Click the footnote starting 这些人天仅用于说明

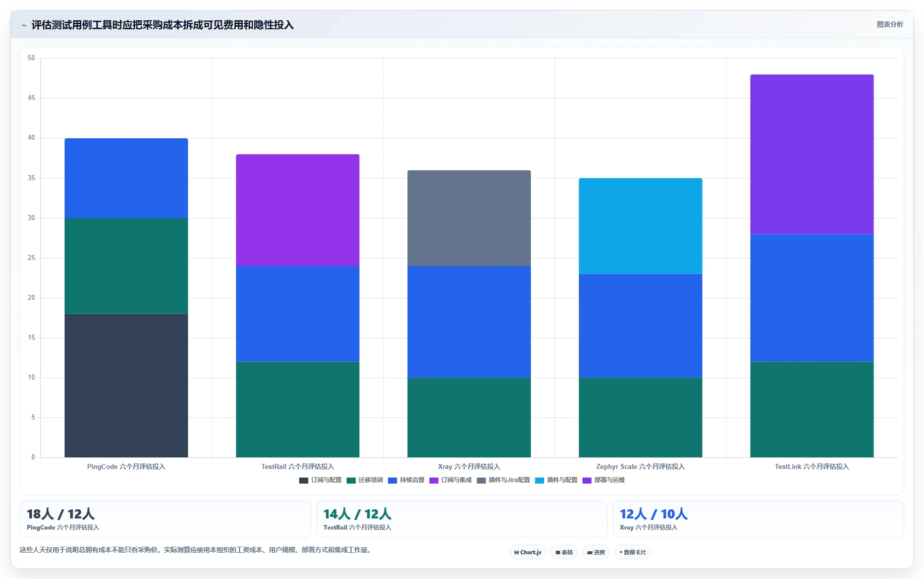tap(196, 550)
